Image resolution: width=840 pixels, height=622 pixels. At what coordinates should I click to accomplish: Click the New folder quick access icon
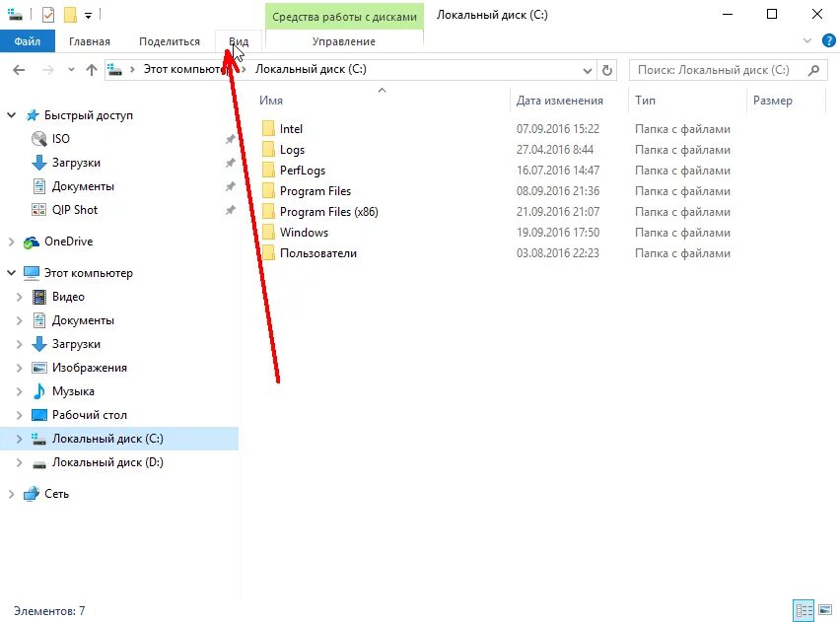pyautogui.click(x=70, y=15)
